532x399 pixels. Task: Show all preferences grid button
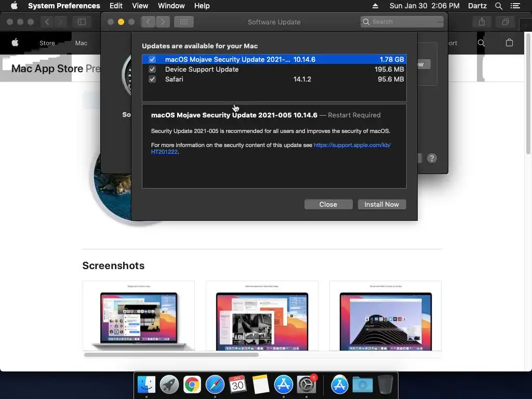184,22
